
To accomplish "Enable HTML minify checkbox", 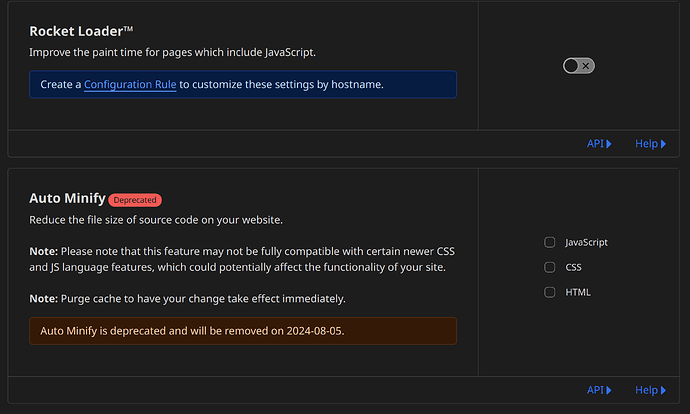I will 550,293.
